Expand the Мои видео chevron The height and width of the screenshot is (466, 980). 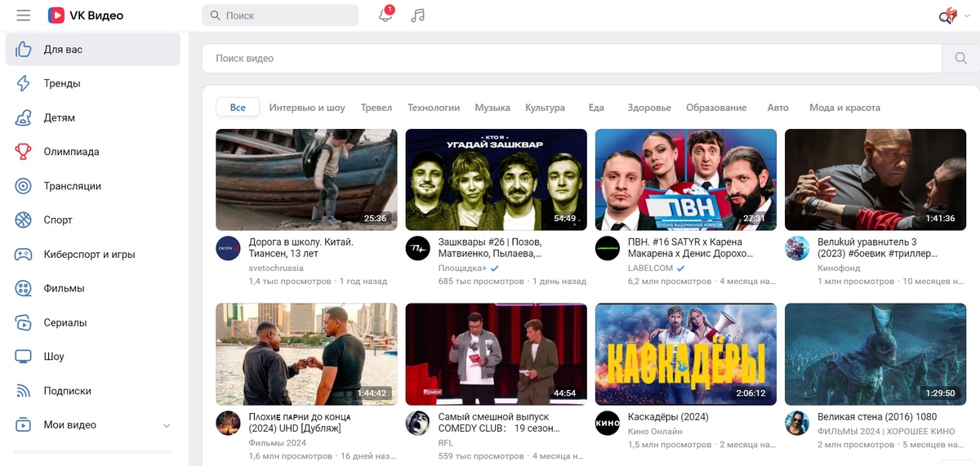[x=167, y=425]
